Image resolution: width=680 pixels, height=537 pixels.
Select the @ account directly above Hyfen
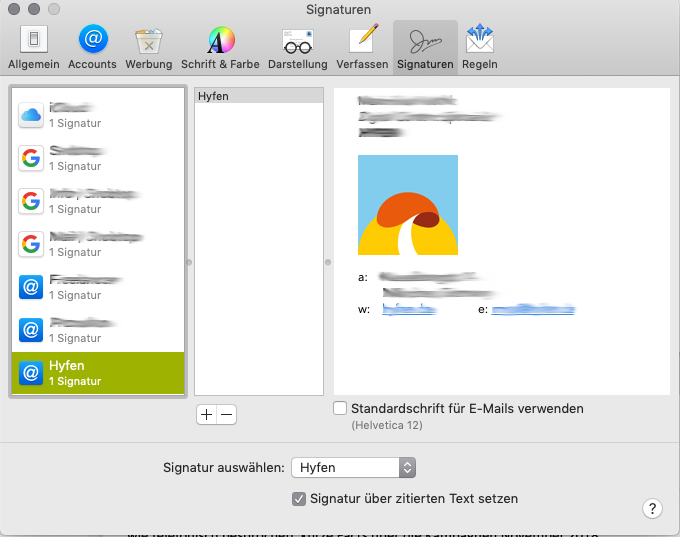click(98, 330)
